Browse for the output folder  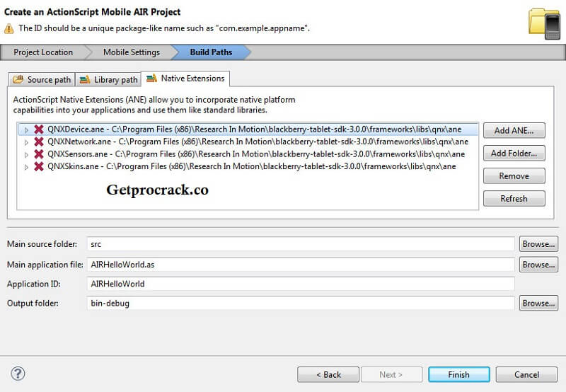coord(538,304)
